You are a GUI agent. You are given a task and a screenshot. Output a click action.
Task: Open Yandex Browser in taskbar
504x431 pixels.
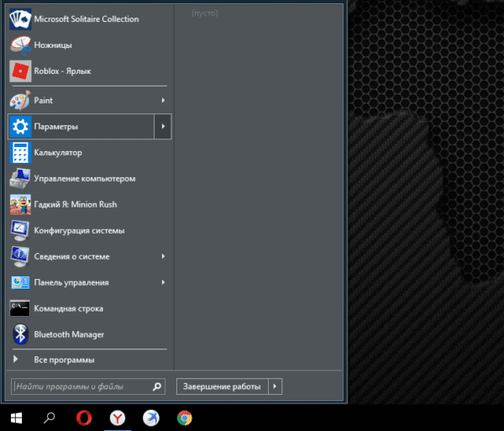tap(118, 418)
